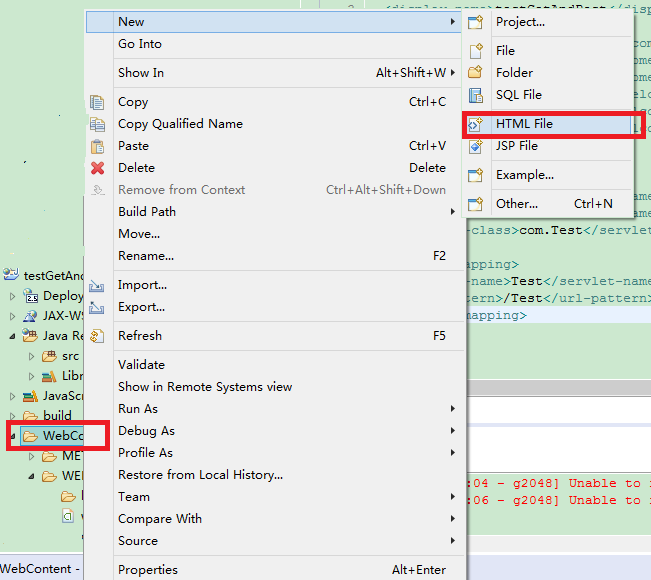Open the Team submenu
Viewport: 651px width, 580px height.
(x=274, y=497)
